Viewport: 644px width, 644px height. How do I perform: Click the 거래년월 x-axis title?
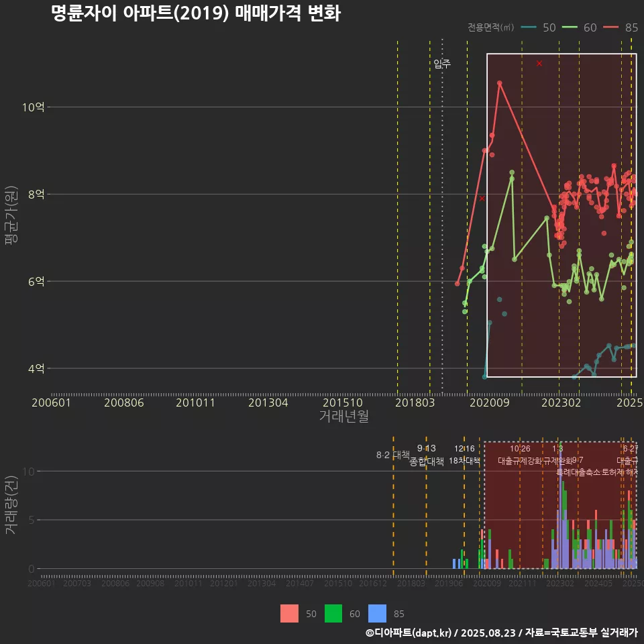[343, 416]
